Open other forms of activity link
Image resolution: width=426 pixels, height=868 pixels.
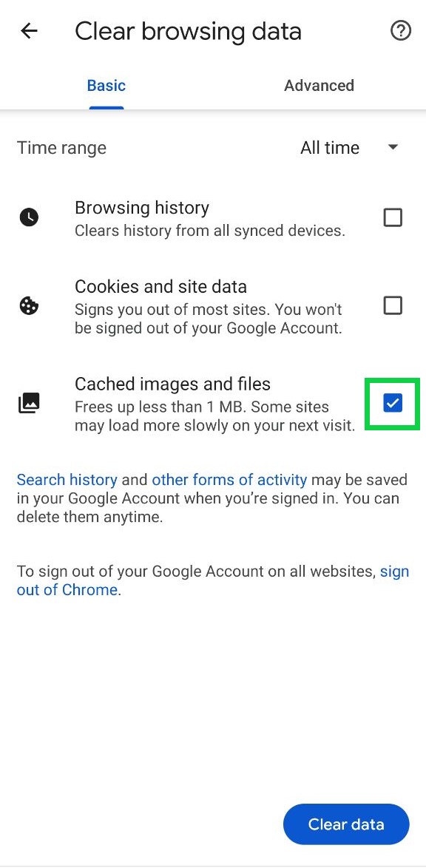pos(229,479)
